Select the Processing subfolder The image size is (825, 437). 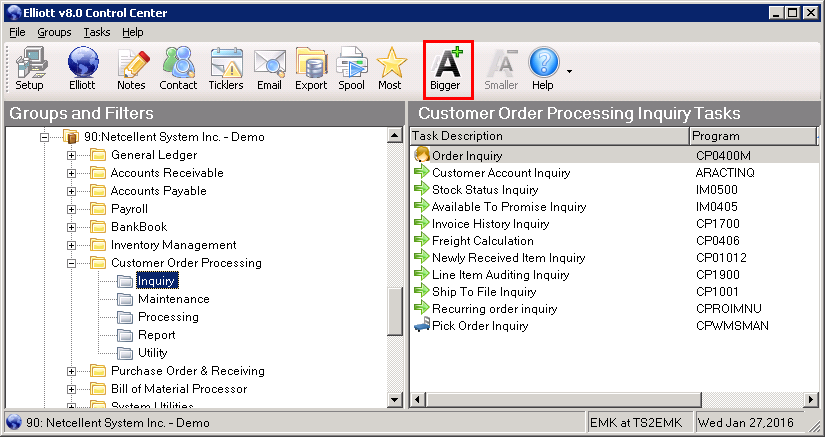[x=168, y=317]
